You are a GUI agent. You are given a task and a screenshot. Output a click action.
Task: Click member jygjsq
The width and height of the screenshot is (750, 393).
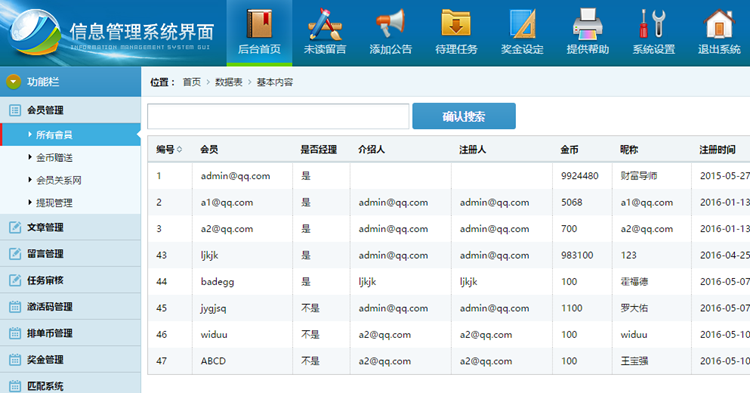pyautogui.click(x=213, y=308)
